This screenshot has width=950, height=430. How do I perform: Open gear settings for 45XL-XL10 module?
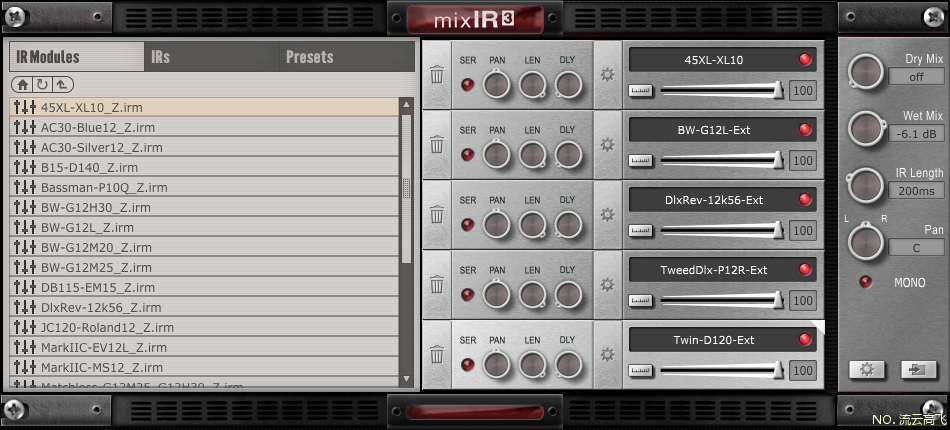pos(608,74)
